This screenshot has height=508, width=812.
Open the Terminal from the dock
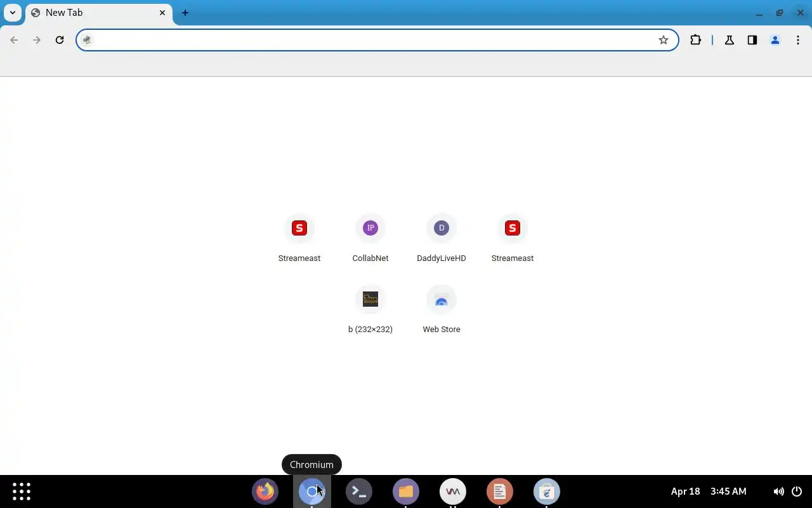359,491
